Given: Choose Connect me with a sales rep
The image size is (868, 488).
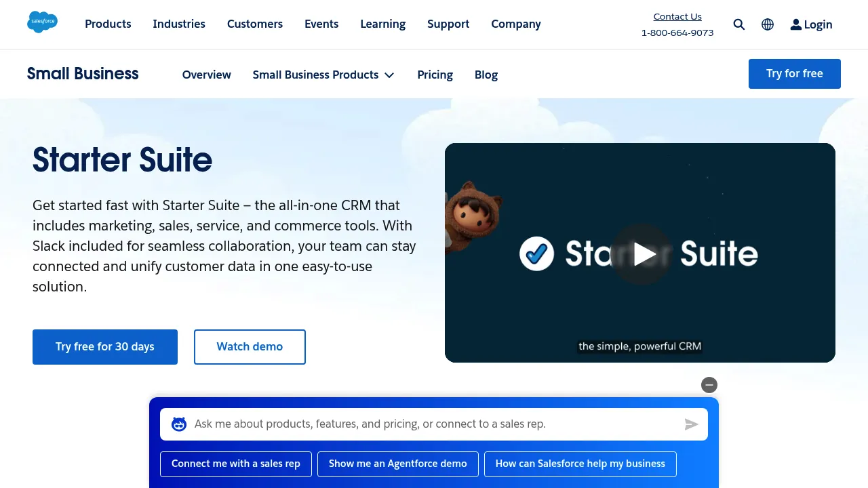Looking at the screenshot, I should [x=236, y=464].
